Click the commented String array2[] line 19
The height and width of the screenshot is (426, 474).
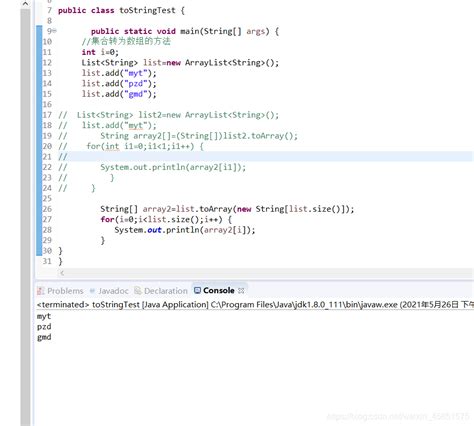(x=178, y=136)
